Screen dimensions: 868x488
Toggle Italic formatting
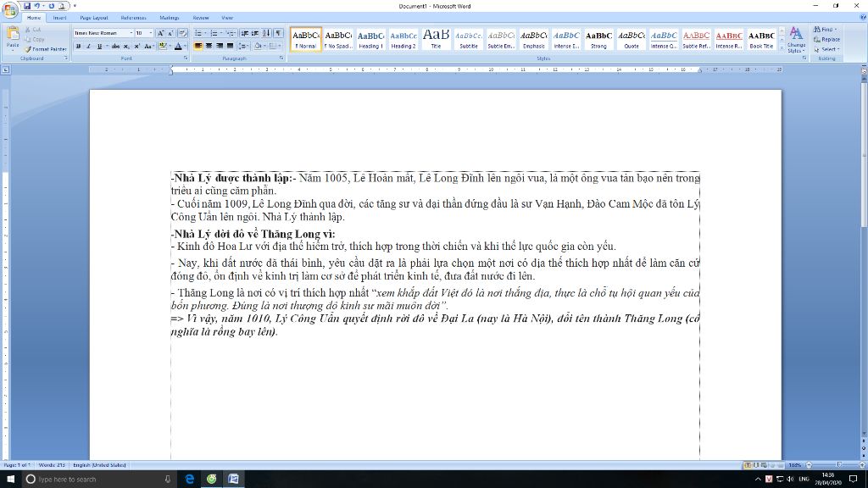[86, 46]
